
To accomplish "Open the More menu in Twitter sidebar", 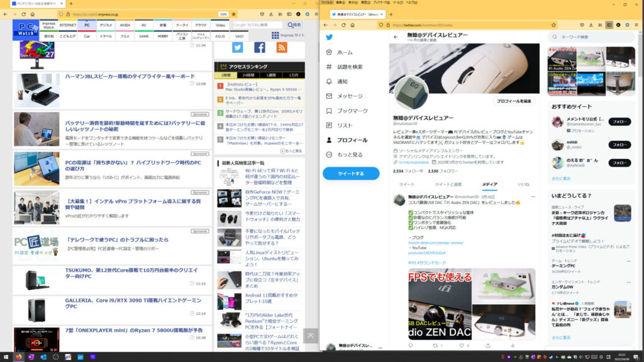I will pyautogui.click(x=345, y=155).
